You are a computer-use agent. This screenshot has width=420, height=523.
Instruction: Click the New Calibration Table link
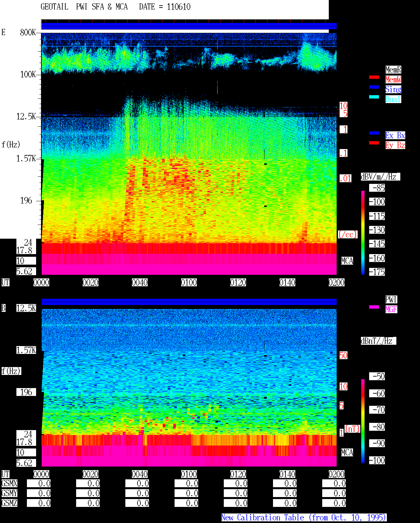[x=304, y=517]
